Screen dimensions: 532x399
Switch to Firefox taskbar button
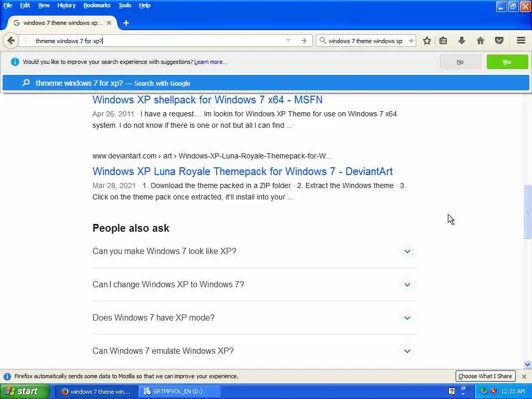point(97,392)
